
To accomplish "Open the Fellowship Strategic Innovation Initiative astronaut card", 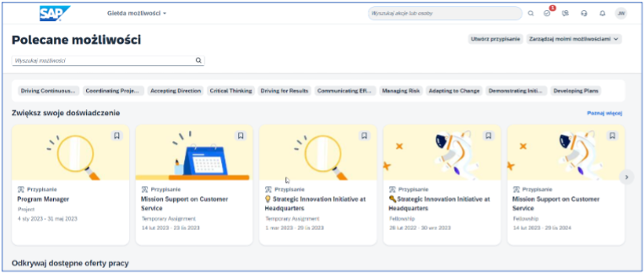I will (x=442, y=185).
